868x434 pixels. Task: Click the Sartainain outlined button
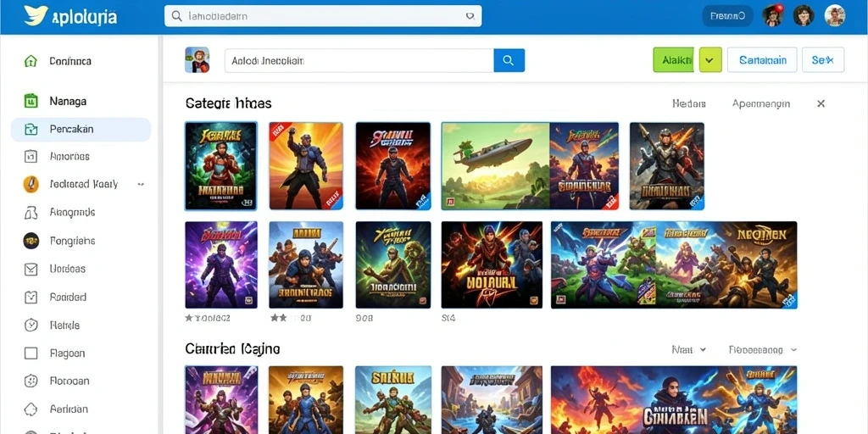click(x=762, y=60)
